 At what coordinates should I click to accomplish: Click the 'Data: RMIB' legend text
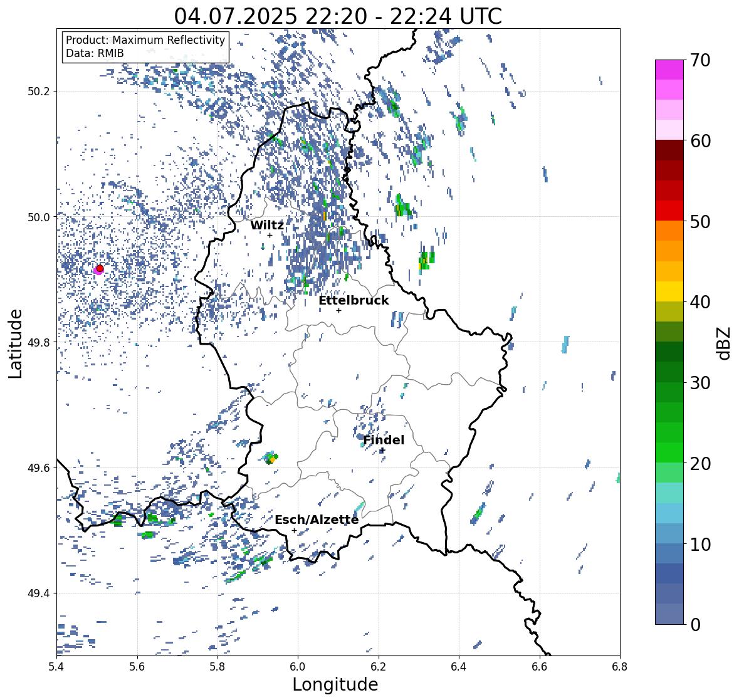pyautogui.click(x=95, y=53)
